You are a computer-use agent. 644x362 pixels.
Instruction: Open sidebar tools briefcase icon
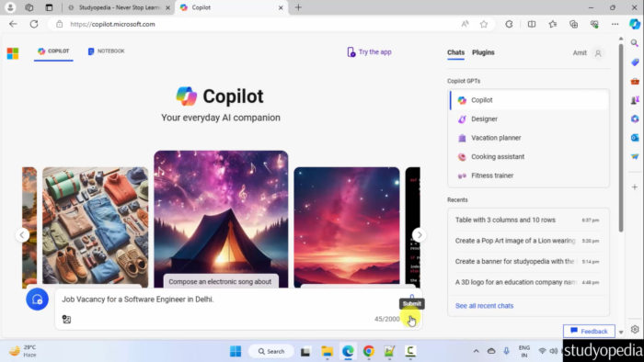(x=635, y=81)
